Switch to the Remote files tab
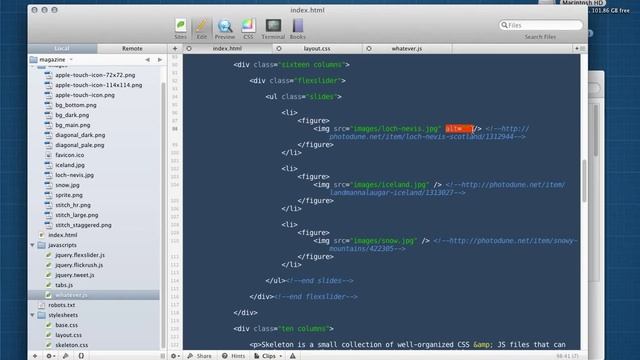Viewport: 640px width, 360px height. coord(132,49)
